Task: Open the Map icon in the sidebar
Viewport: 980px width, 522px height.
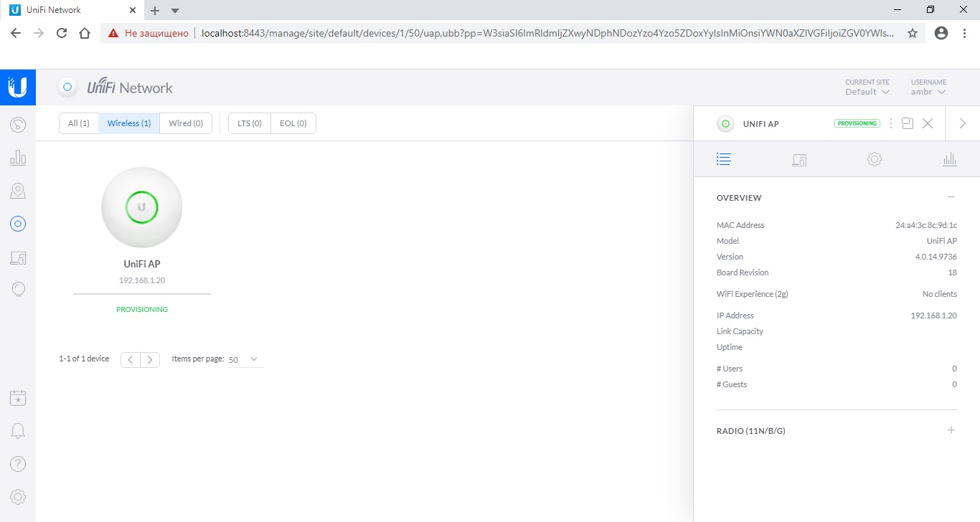Action: click(18, 191)
